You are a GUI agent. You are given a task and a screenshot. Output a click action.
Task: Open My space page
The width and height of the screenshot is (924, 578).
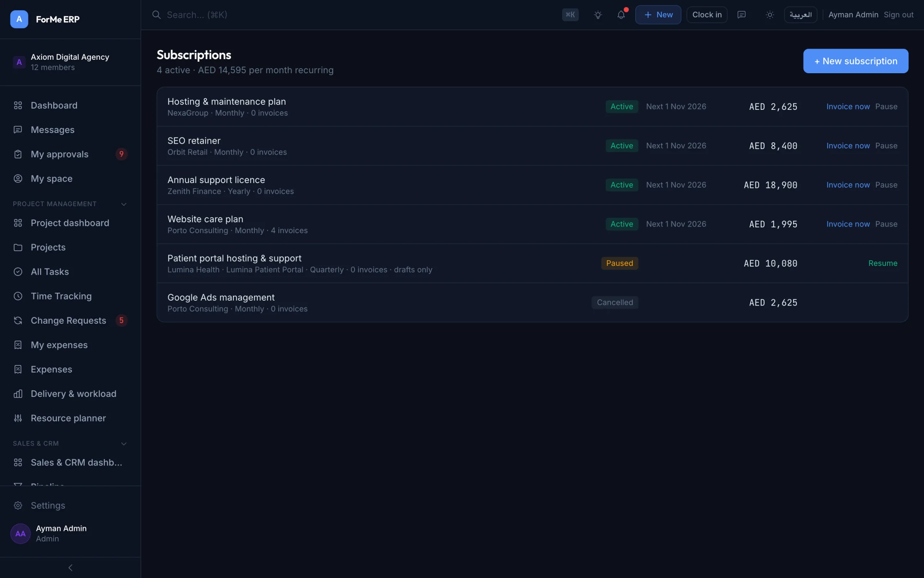pos(70,178)
